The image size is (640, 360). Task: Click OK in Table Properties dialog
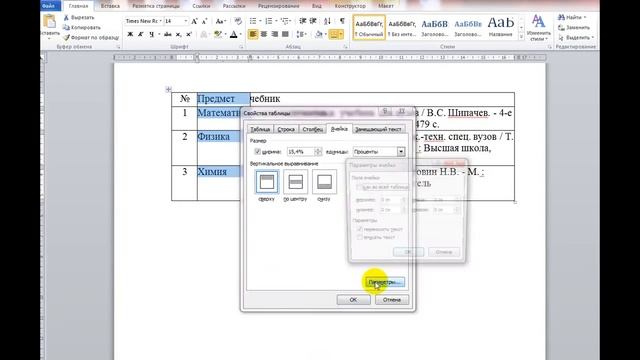353,300
